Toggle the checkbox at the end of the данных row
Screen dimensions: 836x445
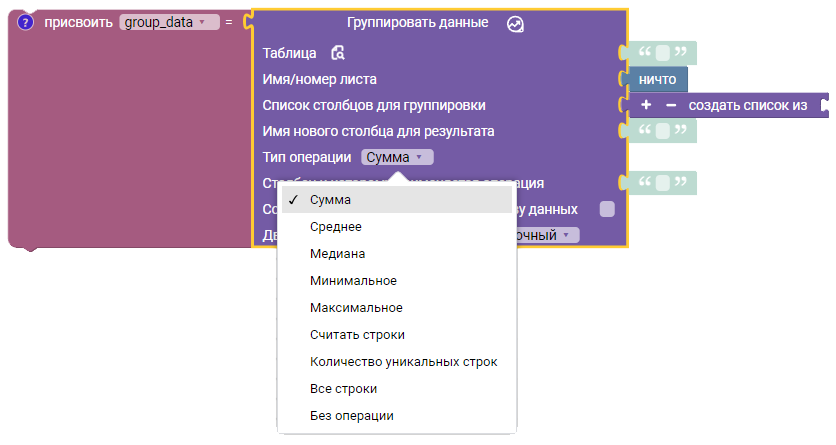point(607,209)
